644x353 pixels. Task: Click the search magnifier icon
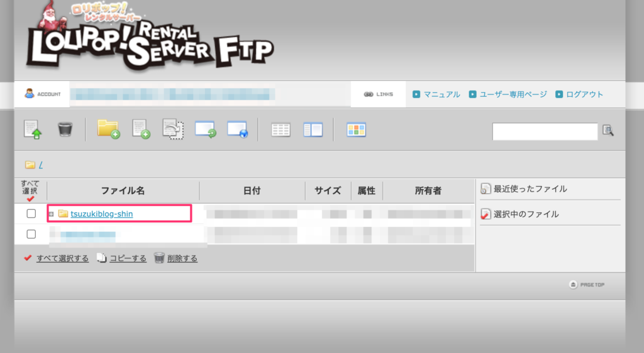click(608, 131)
